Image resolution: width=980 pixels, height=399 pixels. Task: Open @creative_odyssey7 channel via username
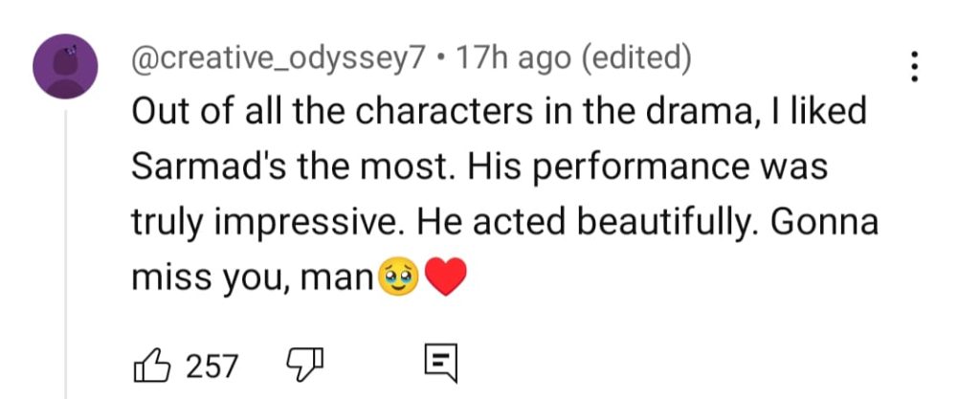click(278, 59)
